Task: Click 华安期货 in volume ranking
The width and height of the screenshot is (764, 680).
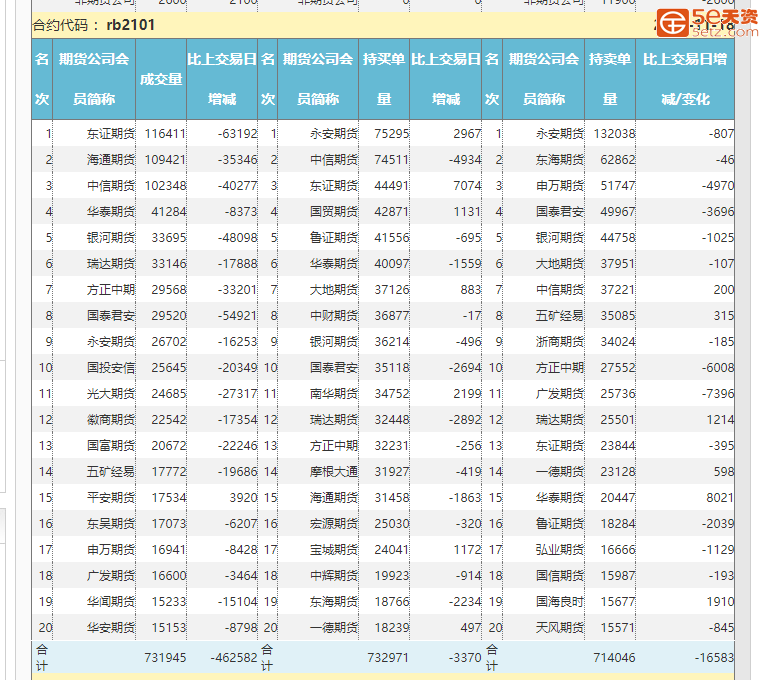Action: click(111, 628)
